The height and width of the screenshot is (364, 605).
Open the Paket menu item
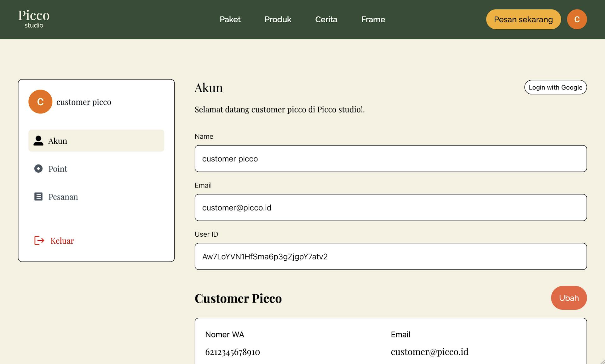[230, 20]
